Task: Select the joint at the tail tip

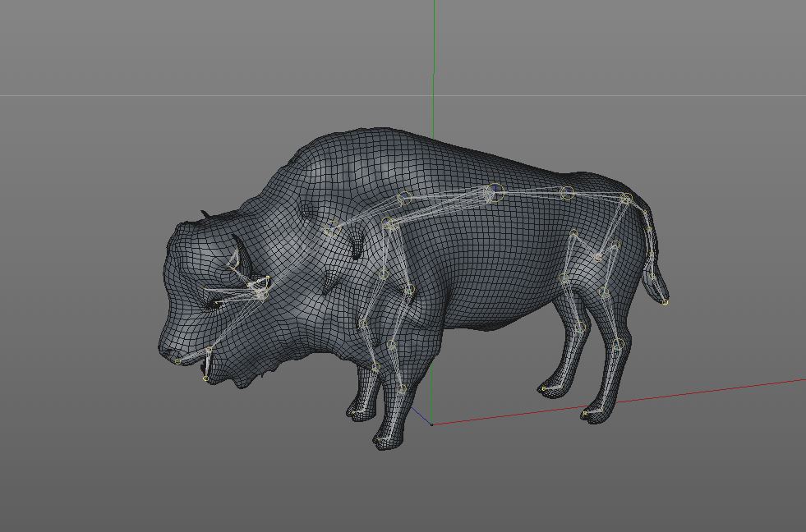Action: click(x=666, y=302)
